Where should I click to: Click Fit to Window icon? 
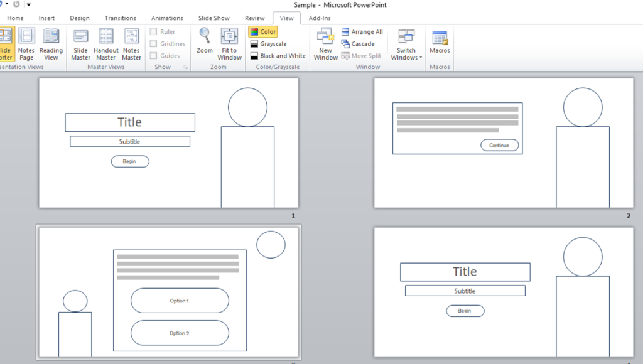tap(229, 38)
